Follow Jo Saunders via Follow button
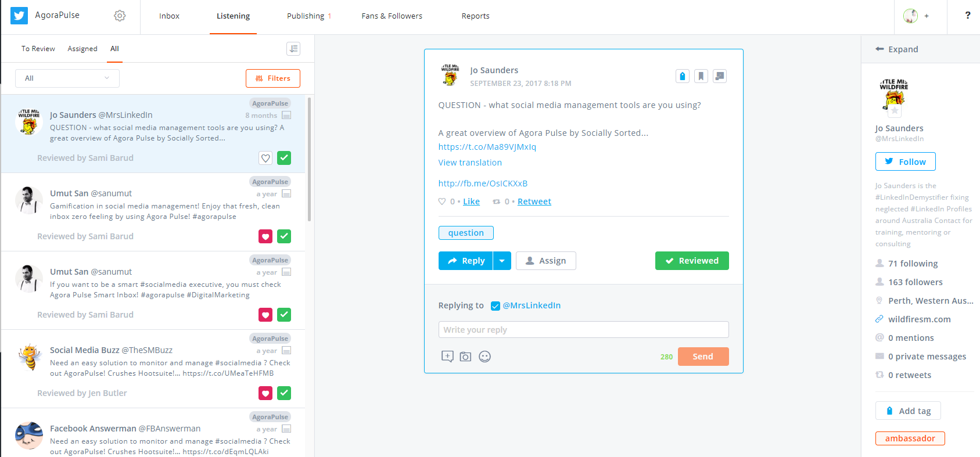This screenshot has height=457, width=980. (905, 161)
